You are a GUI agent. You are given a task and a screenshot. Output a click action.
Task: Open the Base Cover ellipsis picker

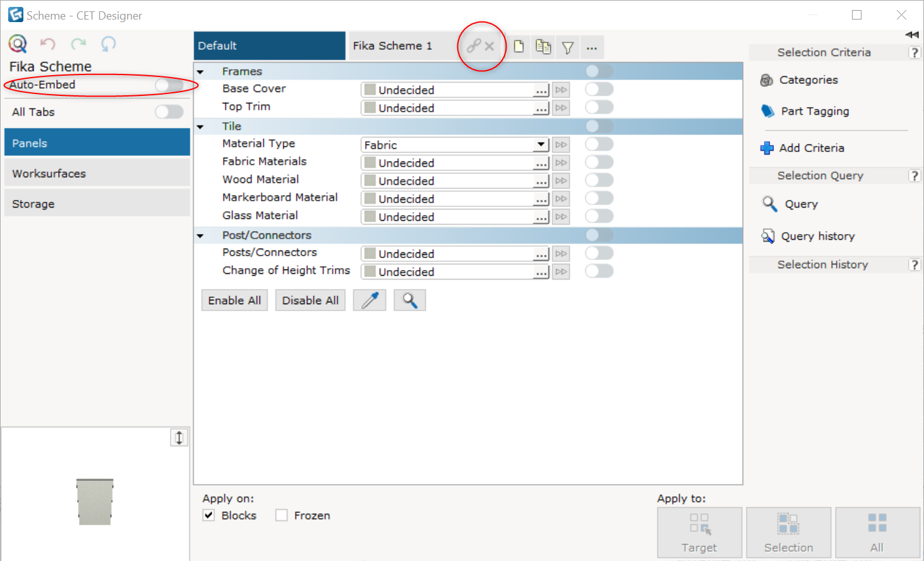[x=541, y=90]
